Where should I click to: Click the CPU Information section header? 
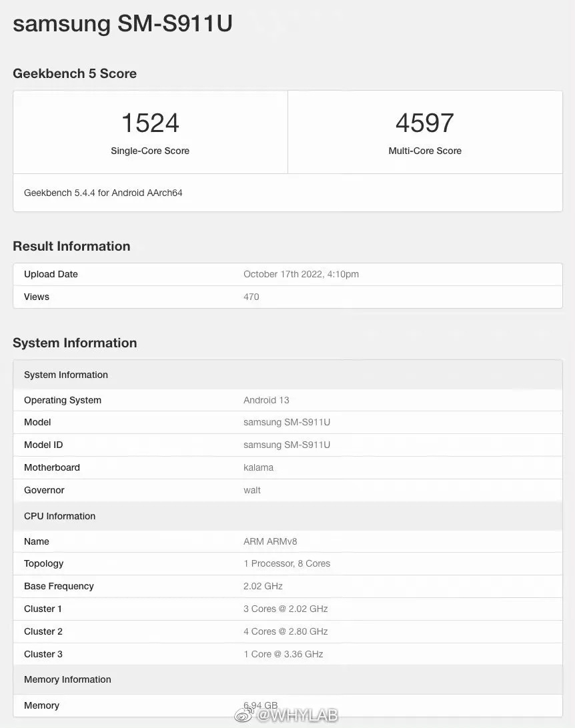tap(59, 516)
